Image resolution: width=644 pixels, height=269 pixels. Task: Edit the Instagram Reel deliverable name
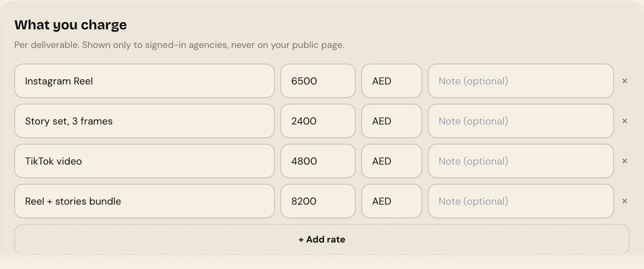coord(144,81)
